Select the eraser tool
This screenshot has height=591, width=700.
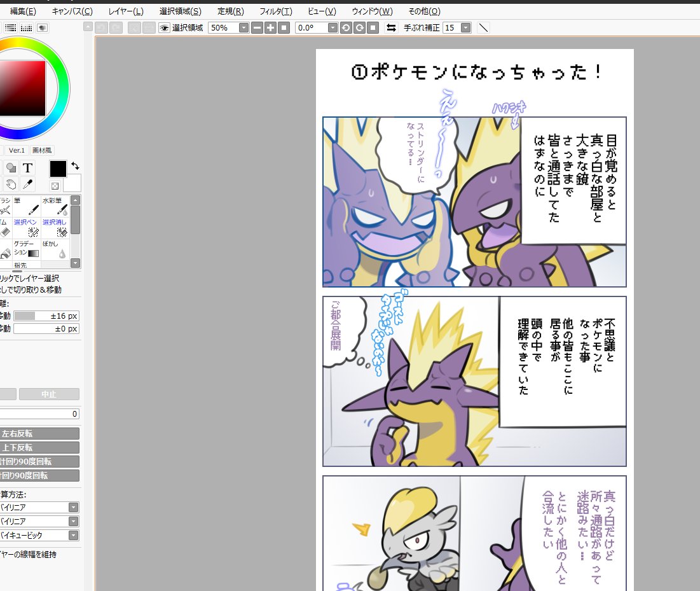(x=5, y=227)
